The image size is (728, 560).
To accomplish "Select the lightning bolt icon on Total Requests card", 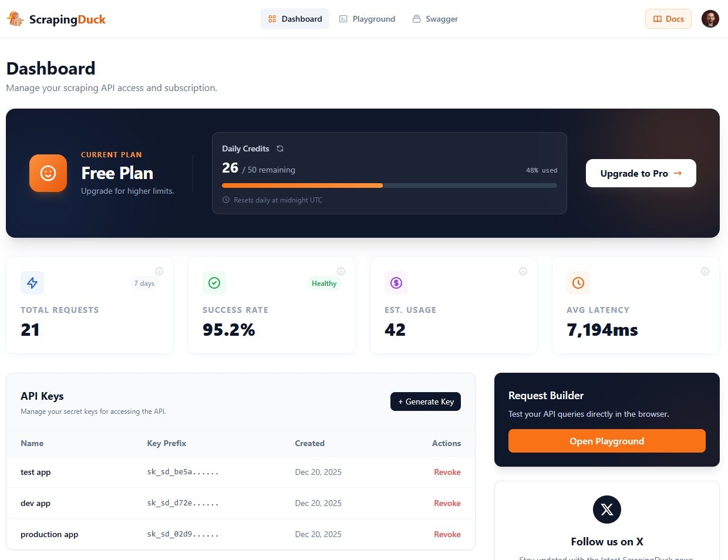I will (x=32, y=283).
